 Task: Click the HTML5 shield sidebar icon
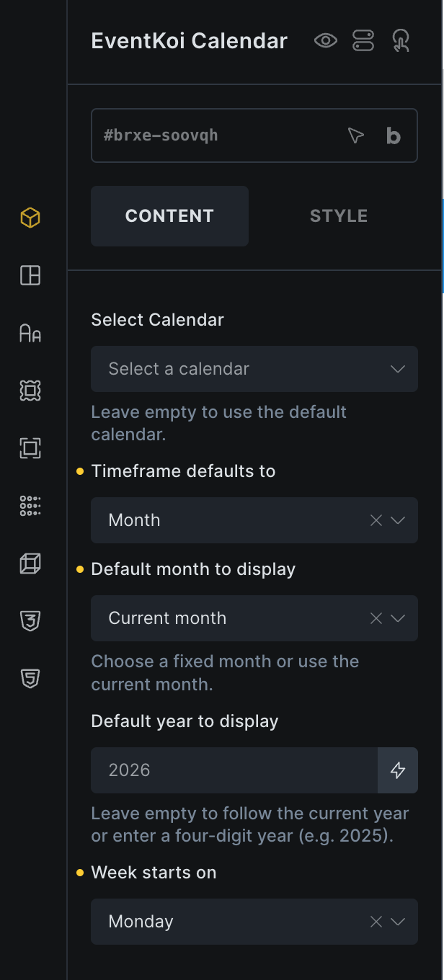click(x=30, y=678)
